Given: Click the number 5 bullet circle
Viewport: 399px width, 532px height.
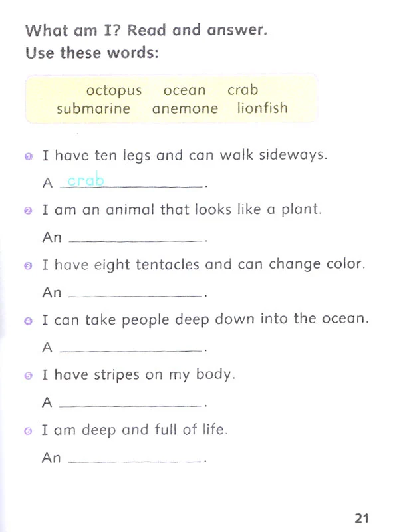Looking at the screenshot, I should pos(28,376).
